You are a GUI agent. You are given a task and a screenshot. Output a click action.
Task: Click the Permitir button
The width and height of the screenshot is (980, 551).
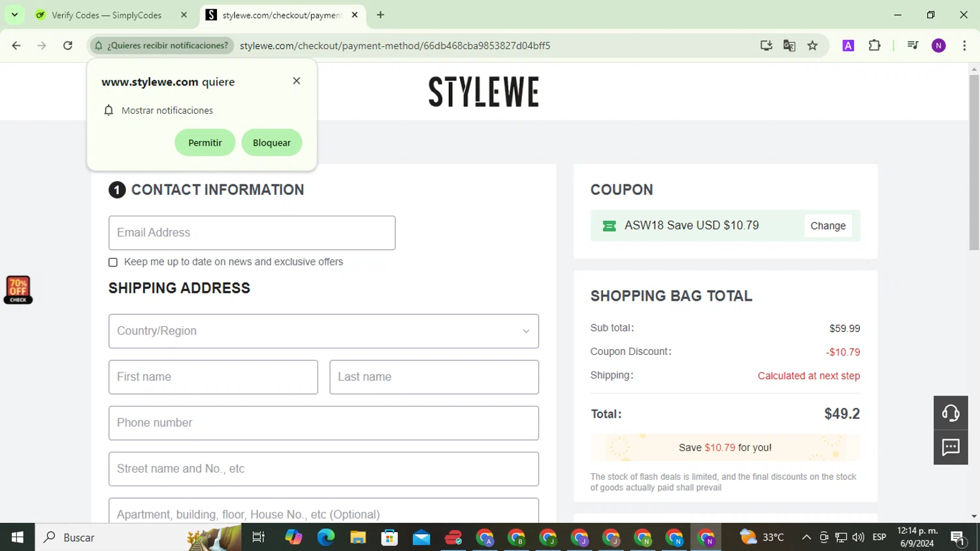pyautogui.click(x=205, y=142)
